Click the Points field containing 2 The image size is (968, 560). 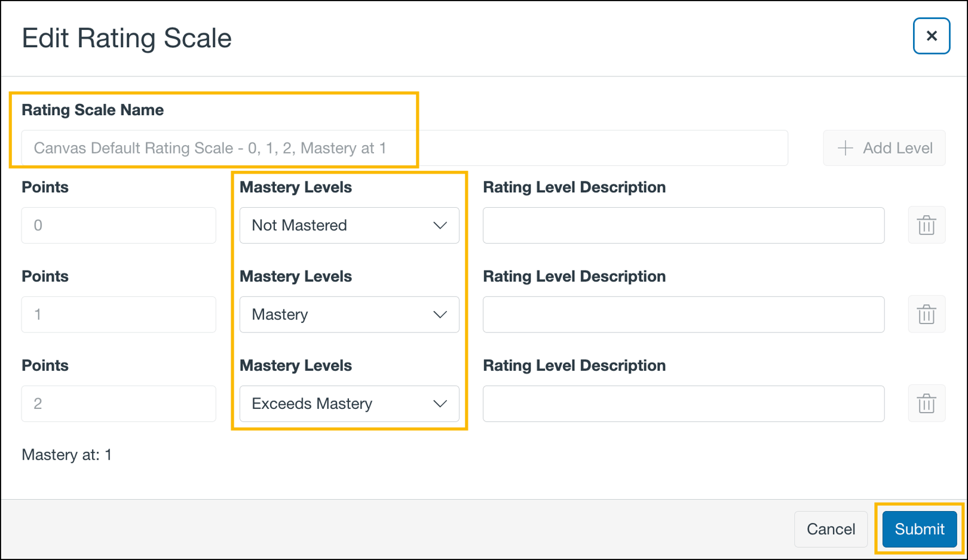pos(118,404)
